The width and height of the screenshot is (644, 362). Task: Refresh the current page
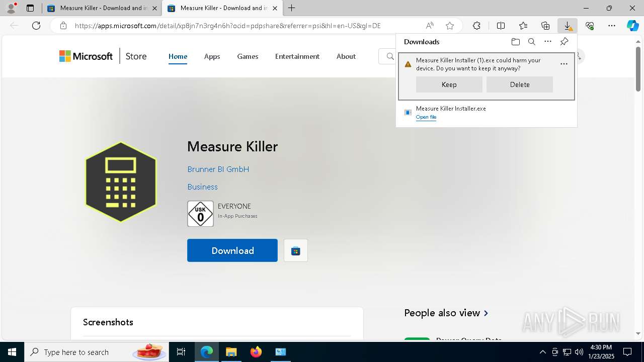36,26
